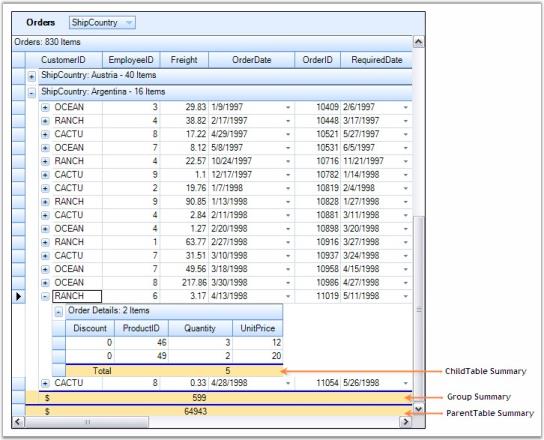Open RequiredDate dropdown for 5/26/1998
The image size is (544, 440).
click(x=406, y=383)
